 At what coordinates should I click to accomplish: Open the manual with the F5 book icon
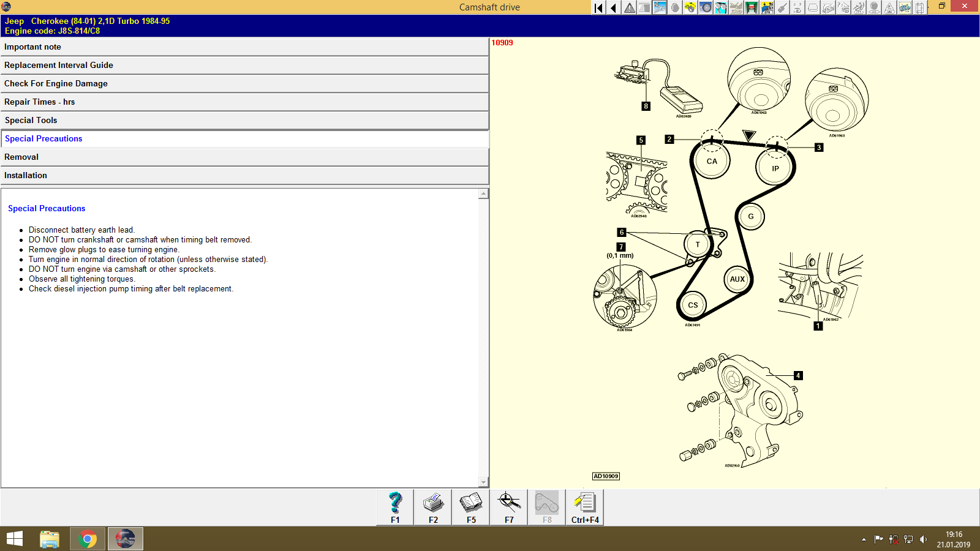pos(470,505)
